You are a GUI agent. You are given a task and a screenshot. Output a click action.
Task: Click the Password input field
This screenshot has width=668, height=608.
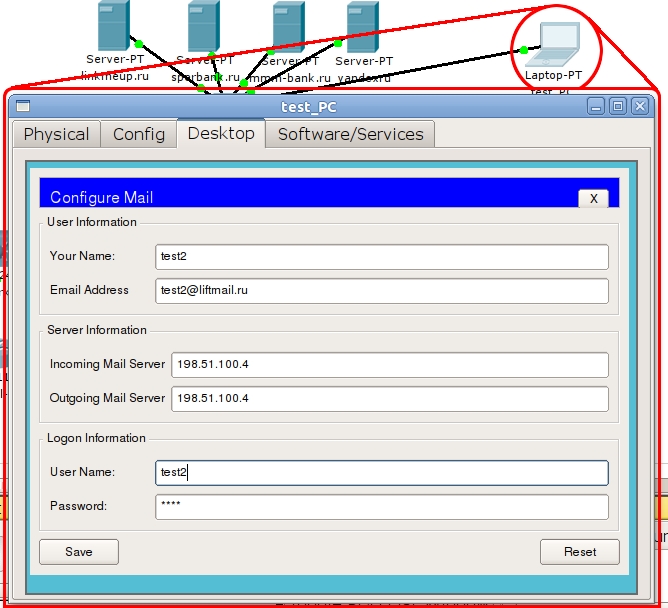[x=381, y=507]
